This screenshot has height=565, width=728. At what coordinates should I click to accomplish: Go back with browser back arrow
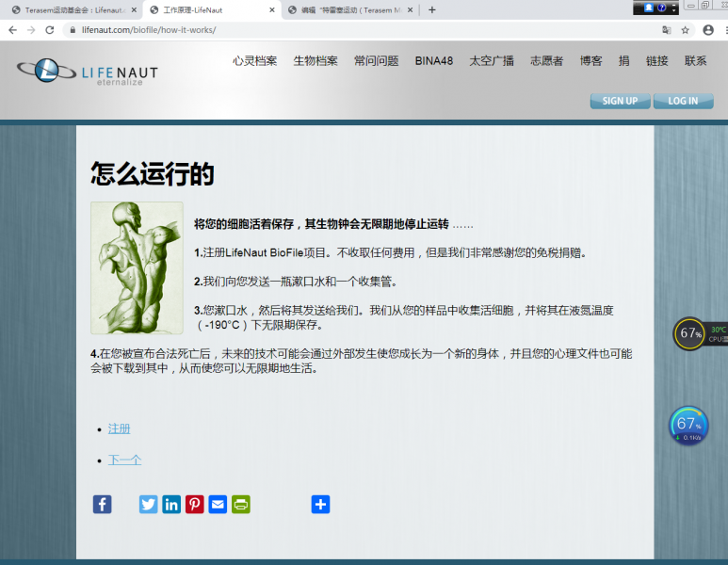coord(12,30)
